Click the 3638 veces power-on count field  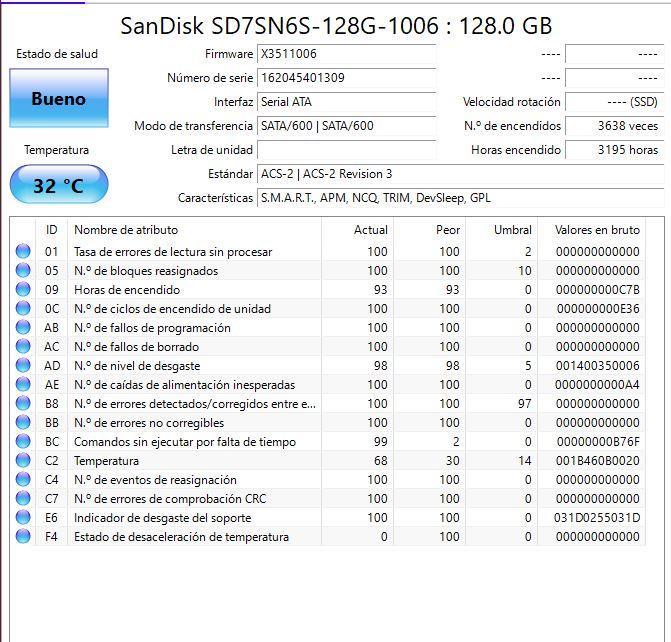click(x=615, y=126)
